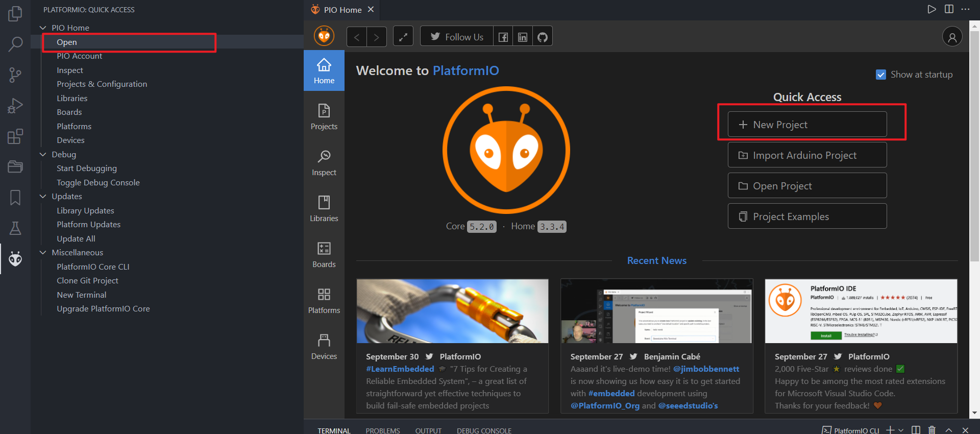Open the #LearnEmbedded hashtag link
The width and height of the screenshot is (980, 434).
[400, 369]
